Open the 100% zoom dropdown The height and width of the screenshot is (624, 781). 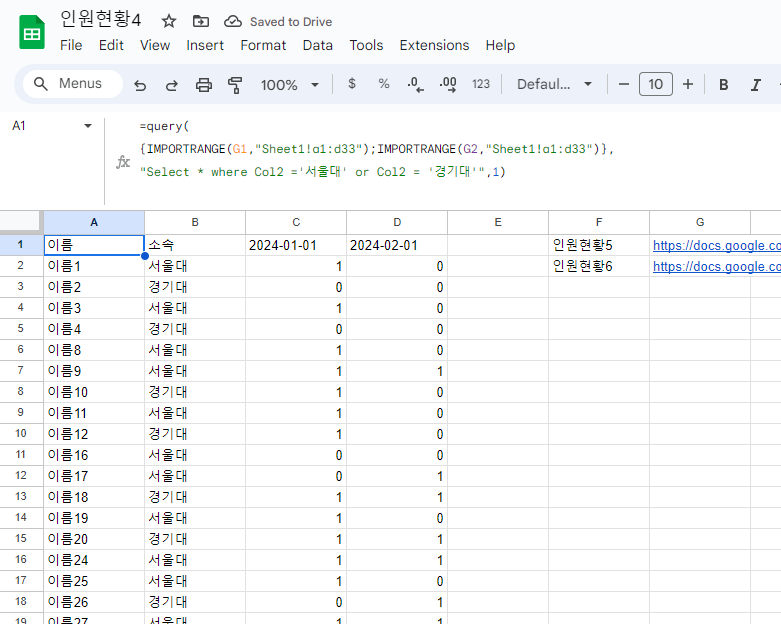pyautogui.click(x=289, y=85)
